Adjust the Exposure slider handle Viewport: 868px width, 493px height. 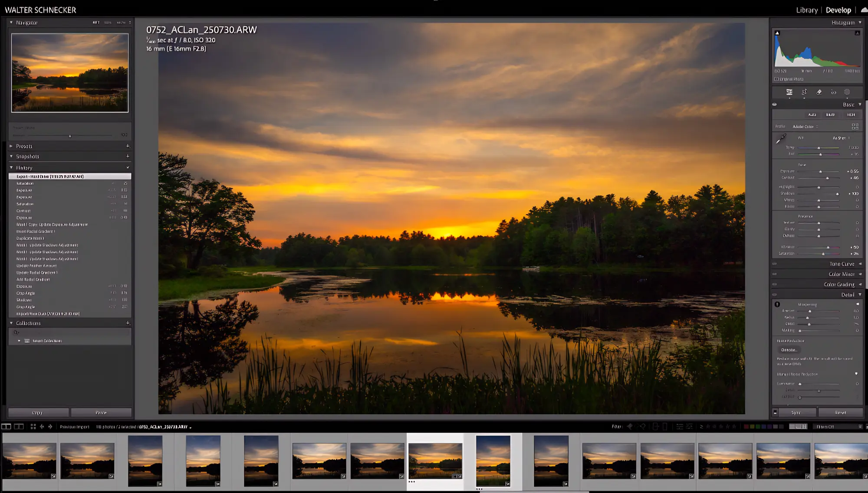click(820, 172)
